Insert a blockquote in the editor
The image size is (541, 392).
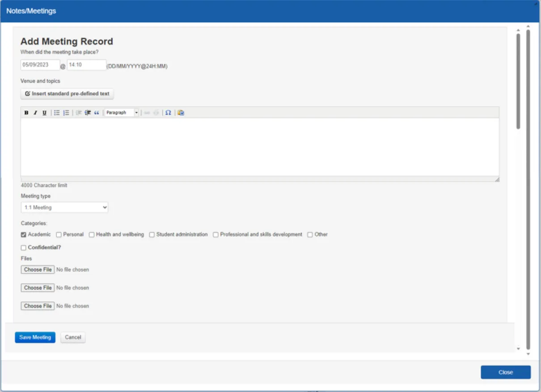[97, 113]
